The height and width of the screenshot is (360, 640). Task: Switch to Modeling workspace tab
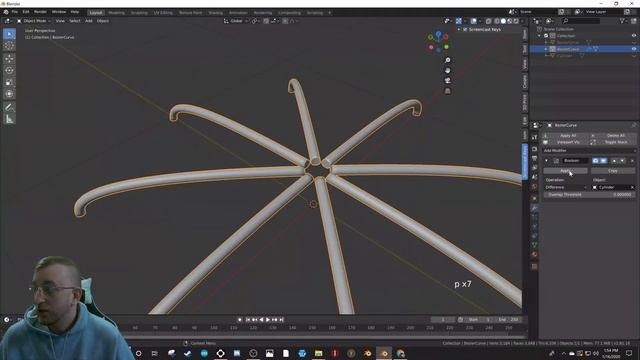[x=117, y=13]
